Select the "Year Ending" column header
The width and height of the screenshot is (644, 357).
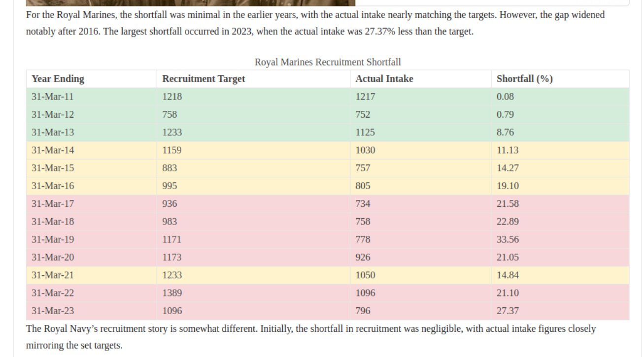tap(92, 79)
